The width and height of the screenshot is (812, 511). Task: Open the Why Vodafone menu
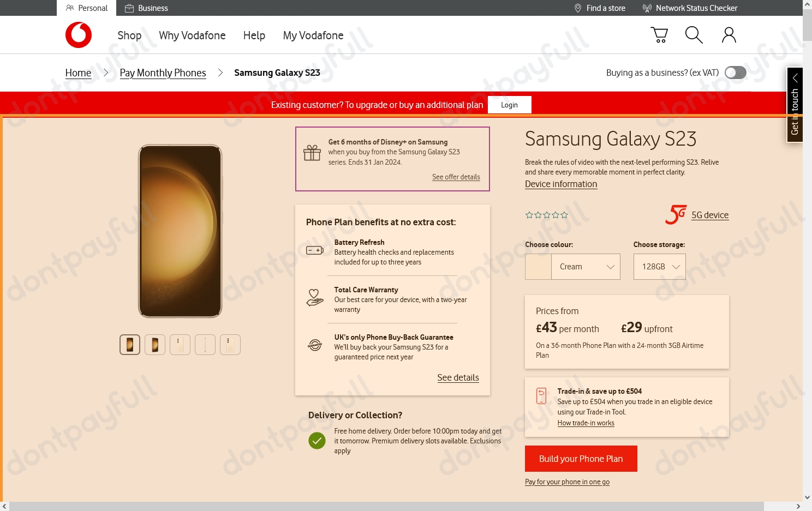click(x=192, y=35)
